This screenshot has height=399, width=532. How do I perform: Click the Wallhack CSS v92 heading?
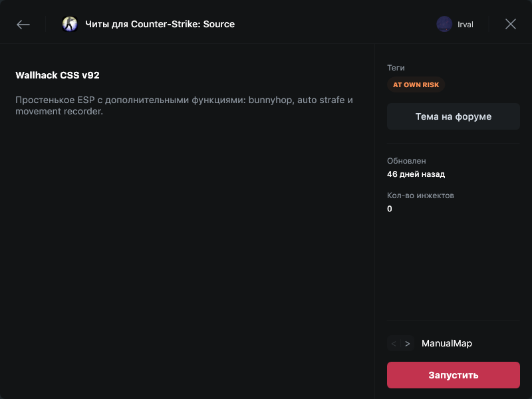tap(57, 76)
